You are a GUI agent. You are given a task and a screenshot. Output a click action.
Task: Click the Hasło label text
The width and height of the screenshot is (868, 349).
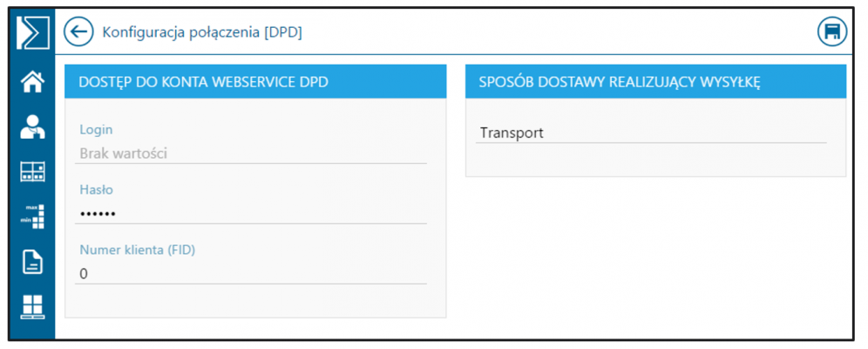coord(97,189)
